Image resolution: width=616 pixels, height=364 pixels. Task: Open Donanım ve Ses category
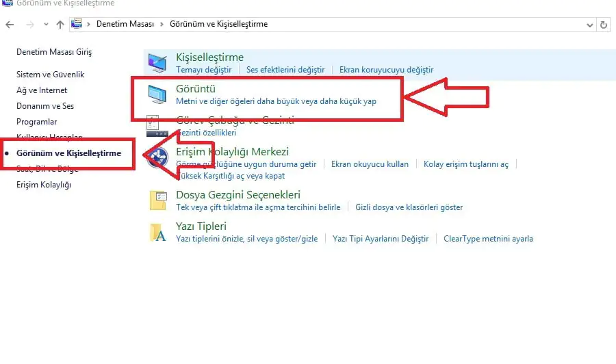click(45, 106)
